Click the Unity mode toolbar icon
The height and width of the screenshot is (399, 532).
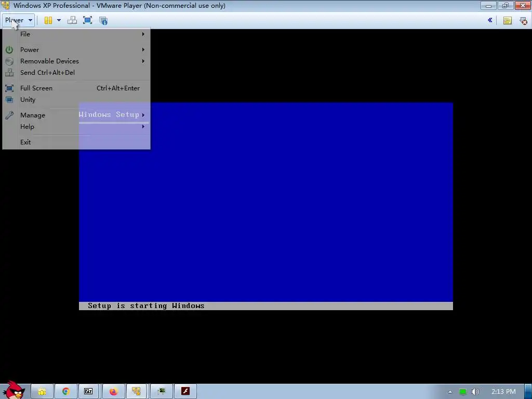103,21
